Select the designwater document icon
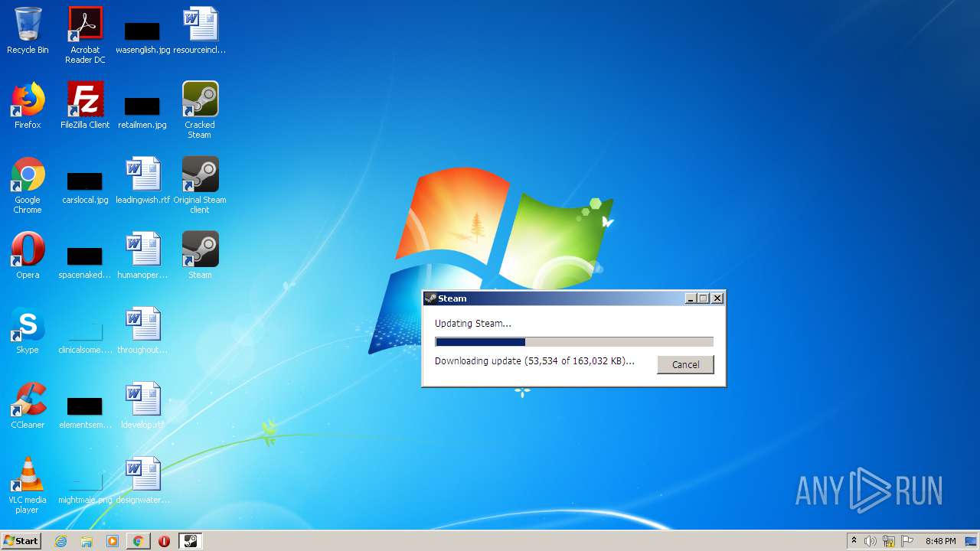This screenshot has height=551, width=980. pyautogui.click(x=142, y=481)
